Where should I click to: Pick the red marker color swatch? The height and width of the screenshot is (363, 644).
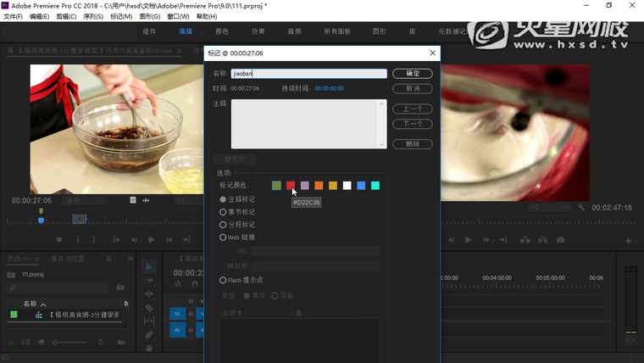pos(291,186)
